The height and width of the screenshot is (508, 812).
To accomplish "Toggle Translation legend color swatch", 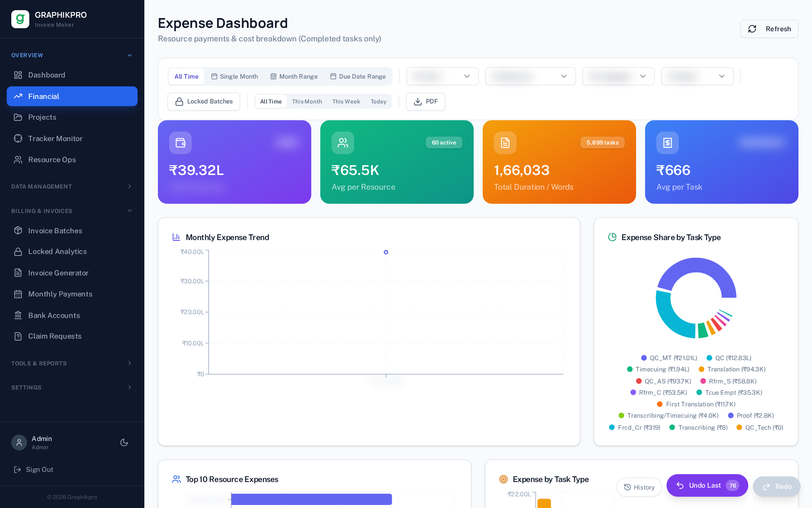I will click(x=701, y=369).
